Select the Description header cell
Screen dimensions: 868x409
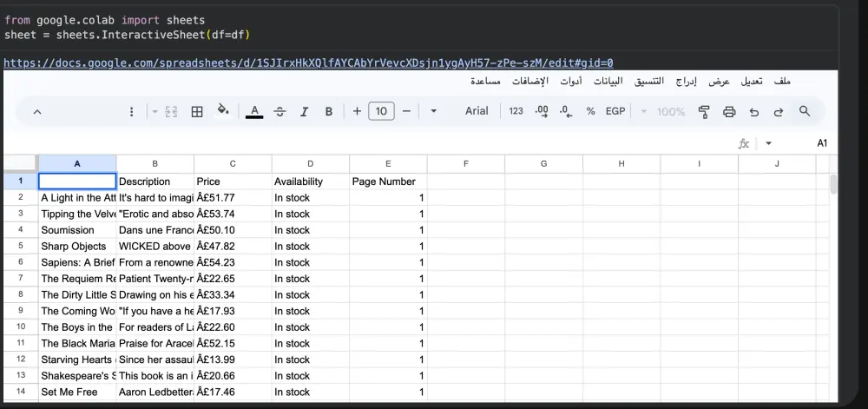(x=155, y=181)
